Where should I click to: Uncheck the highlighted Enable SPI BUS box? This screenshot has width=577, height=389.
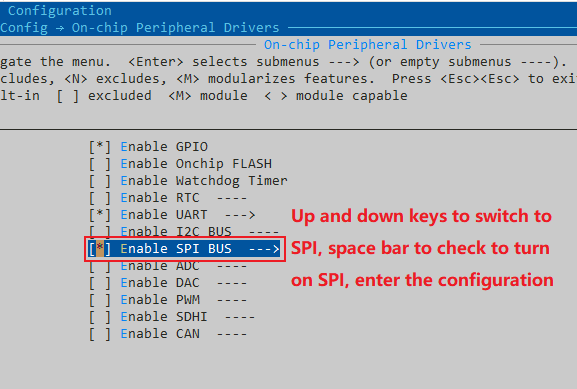pyautogui.click(x=99, y=249)
